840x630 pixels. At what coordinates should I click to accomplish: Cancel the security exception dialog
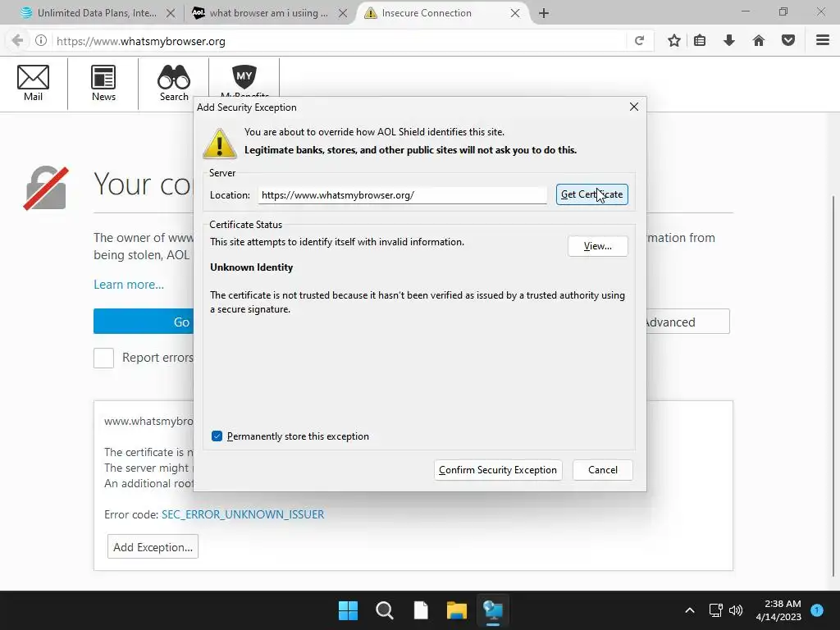(603, 470)
